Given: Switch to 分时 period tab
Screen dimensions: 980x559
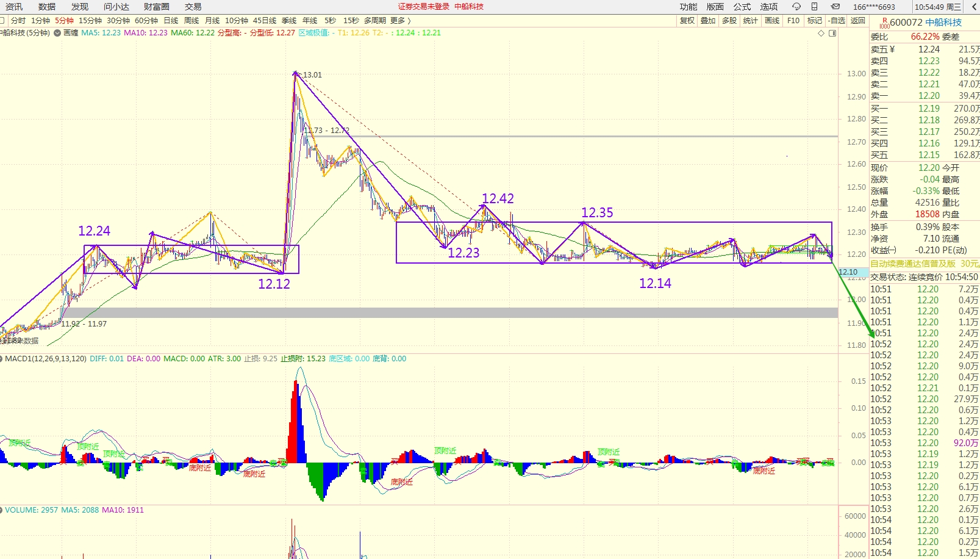Looking at the screenshot, I should [18, 21].
